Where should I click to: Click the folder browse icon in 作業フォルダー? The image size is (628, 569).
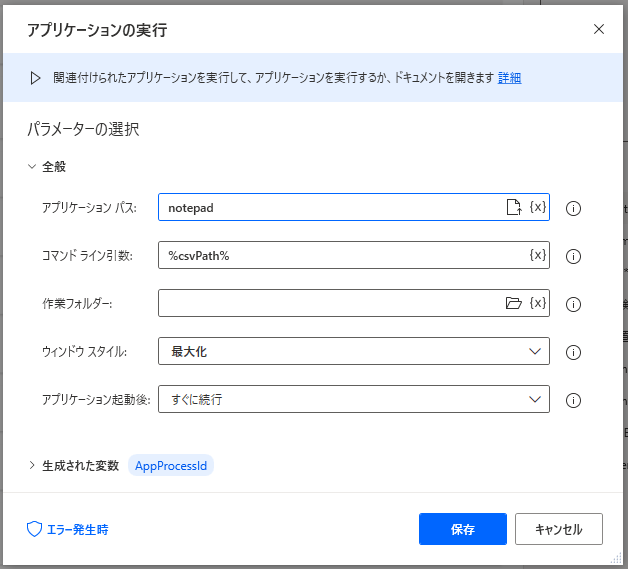pos(513,303)
